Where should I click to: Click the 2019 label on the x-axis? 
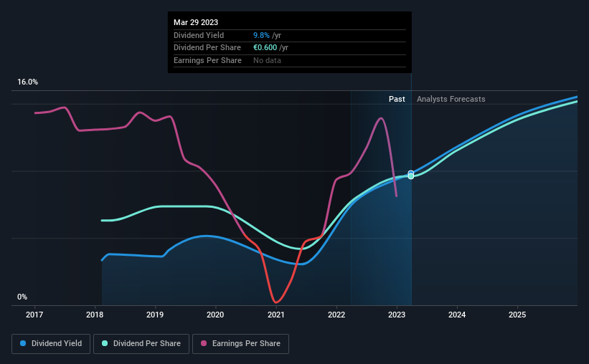point(155,315)
